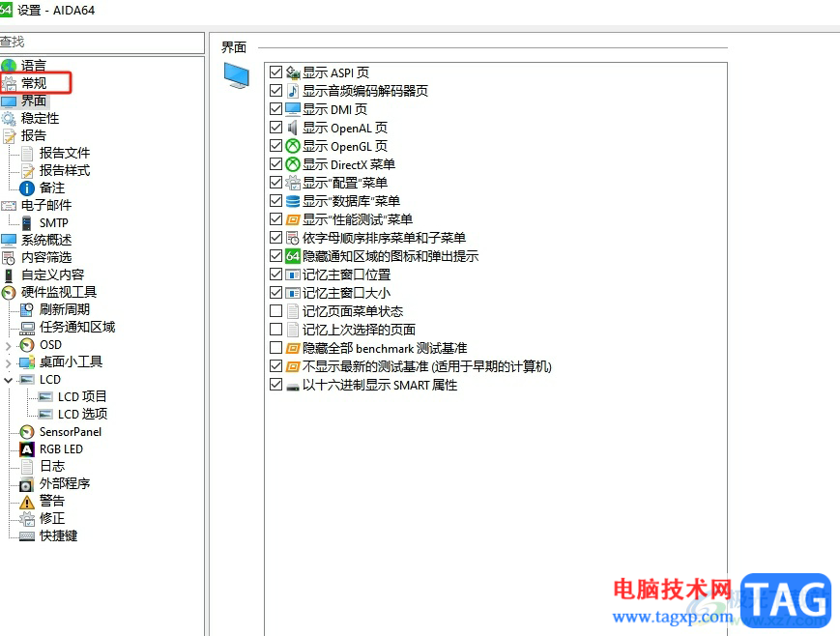This screenshot has width=840, height=636.
Task: Click the 系统概述 monitor icon
Action: (x=9, y=240)
